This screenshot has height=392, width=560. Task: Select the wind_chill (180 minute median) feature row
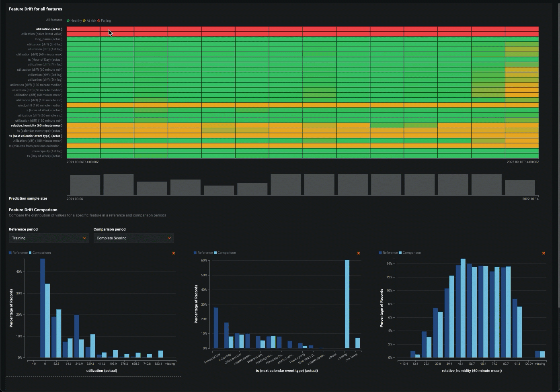pyautogui.click(x=40, y=105)
